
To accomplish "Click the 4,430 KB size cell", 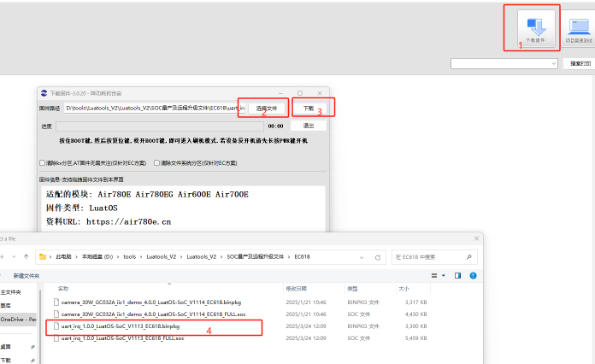I will point(415,314).
